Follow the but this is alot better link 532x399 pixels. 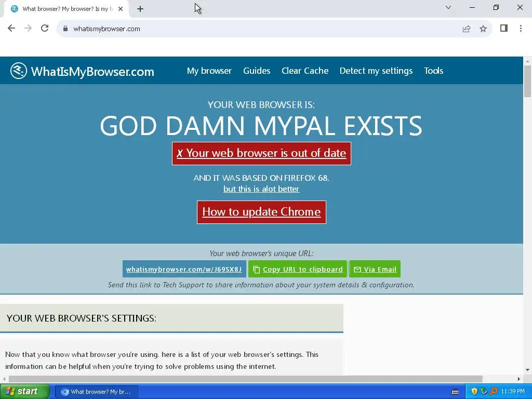[x=261, y=189]
